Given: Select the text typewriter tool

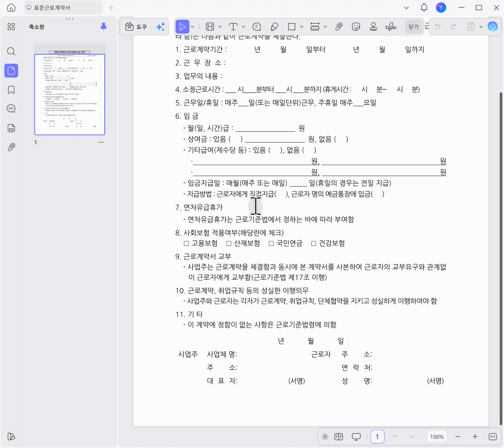Looking at the screenshot, I should point(233,27).
